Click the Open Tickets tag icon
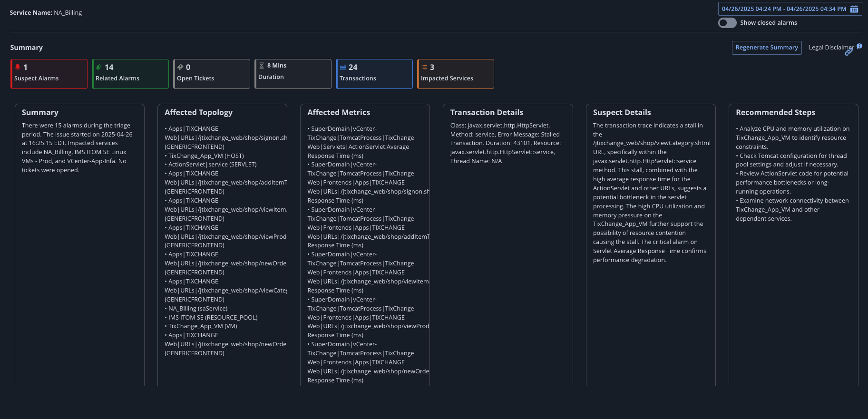Image resolution: width=868 pixels, height=419 pixels. coord(180,67)
